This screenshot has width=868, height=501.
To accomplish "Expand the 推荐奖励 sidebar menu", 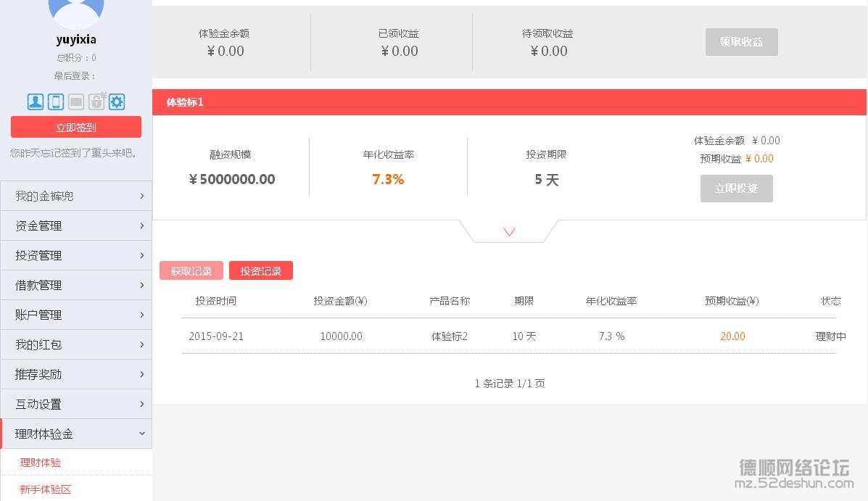I will (x=76, y=374).
